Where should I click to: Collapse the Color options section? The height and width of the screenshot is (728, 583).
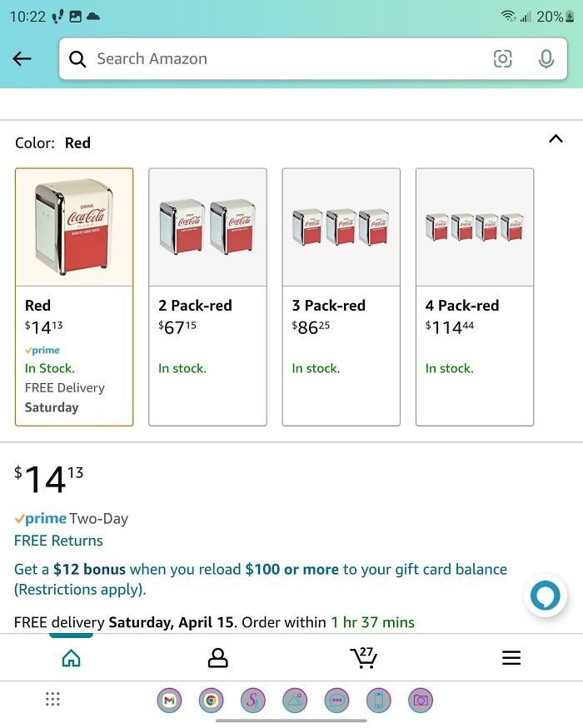click(x=556, y=139)
